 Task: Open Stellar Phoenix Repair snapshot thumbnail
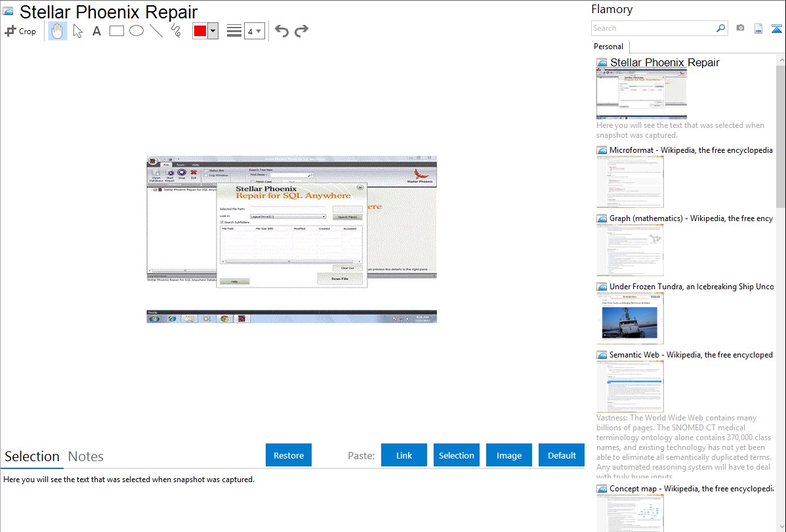pos(642,94)
